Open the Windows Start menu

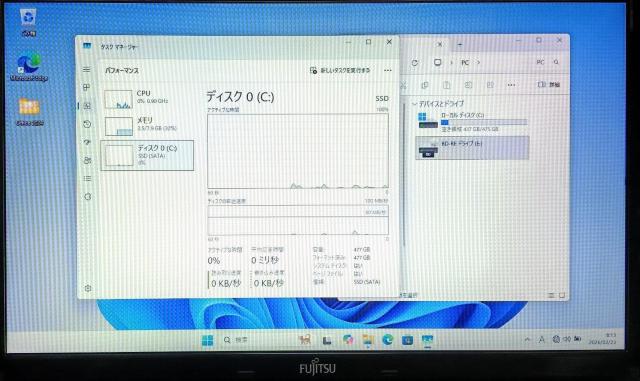[x=207, y=340]
